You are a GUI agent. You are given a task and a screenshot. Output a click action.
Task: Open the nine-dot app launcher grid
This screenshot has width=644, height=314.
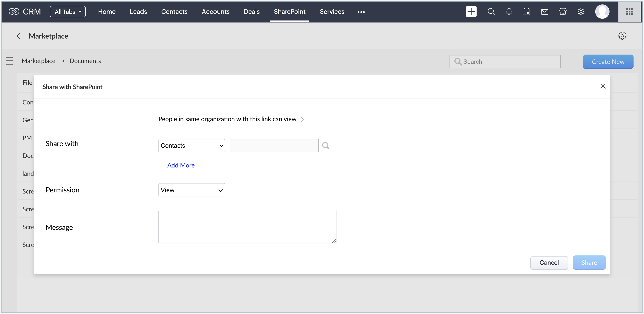coord(629,12)
